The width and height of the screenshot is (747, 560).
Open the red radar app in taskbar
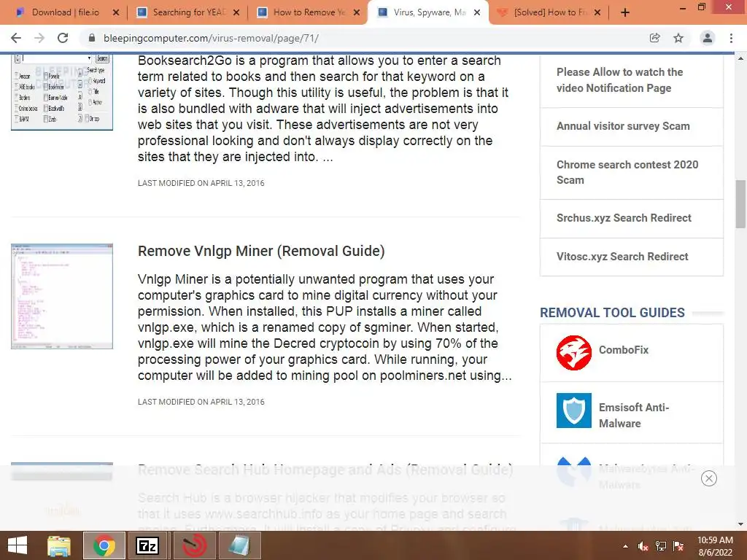tap(194, 545)
